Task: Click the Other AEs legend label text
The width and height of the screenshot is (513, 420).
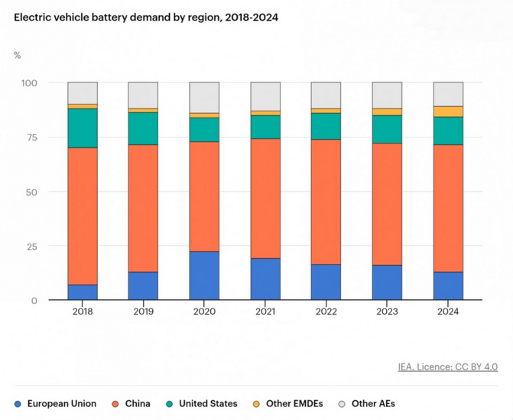Action: pos(373,403)
